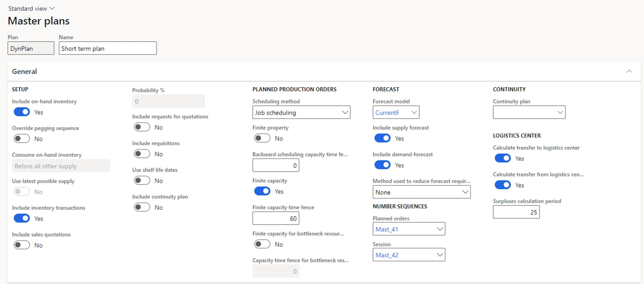Expand Planned orders number sequence dropdown

point(440,229)
